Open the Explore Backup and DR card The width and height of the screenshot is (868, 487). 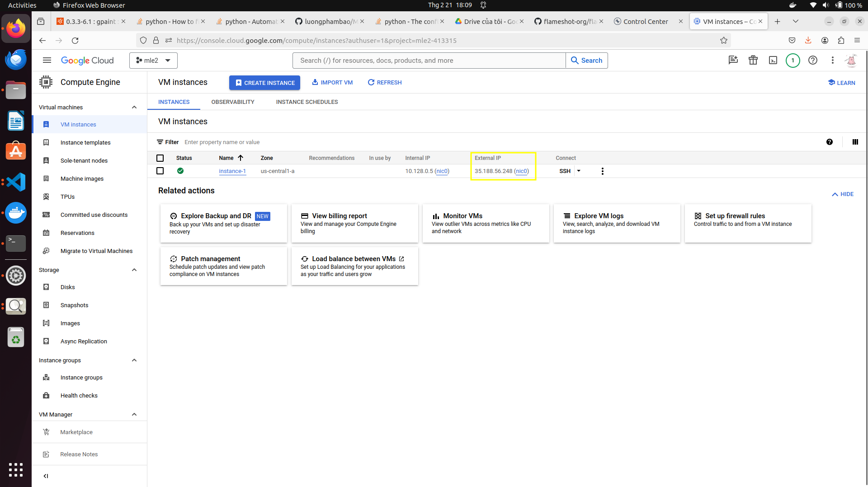(224, 223)
